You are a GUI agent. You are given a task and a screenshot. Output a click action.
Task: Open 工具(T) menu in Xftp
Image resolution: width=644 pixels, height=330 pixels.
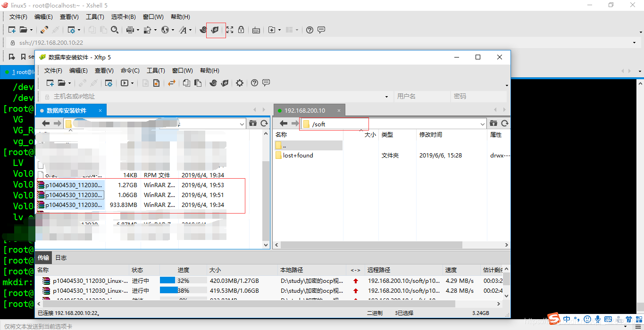156,71
